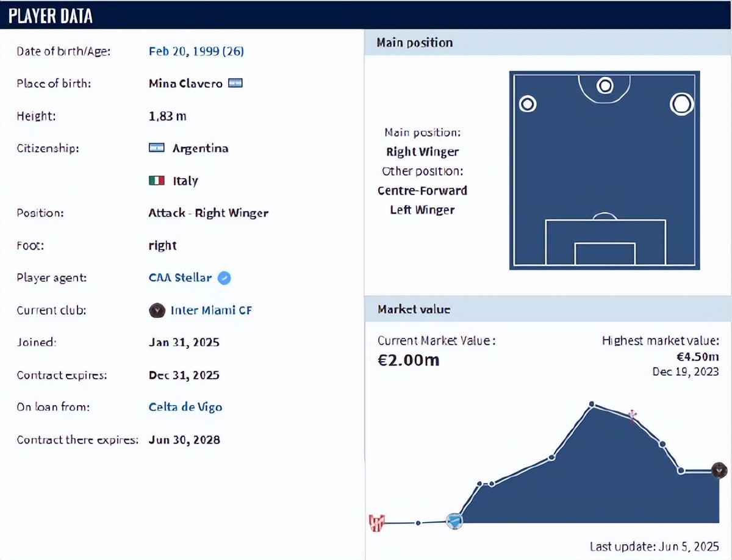Click the Argentina flag beside Mina Clavero

pyautogui.click(x=235, y=84)
